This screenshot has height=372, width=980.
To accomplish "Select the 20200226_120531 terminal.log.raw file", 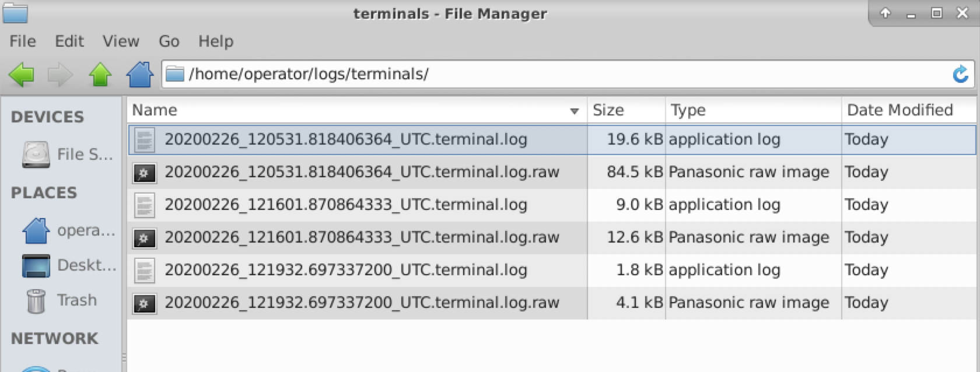I will coord(362,172).
